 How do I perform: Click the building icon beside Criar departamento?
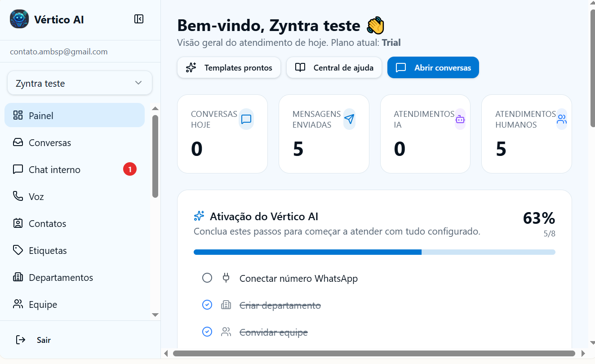[226, 305]
